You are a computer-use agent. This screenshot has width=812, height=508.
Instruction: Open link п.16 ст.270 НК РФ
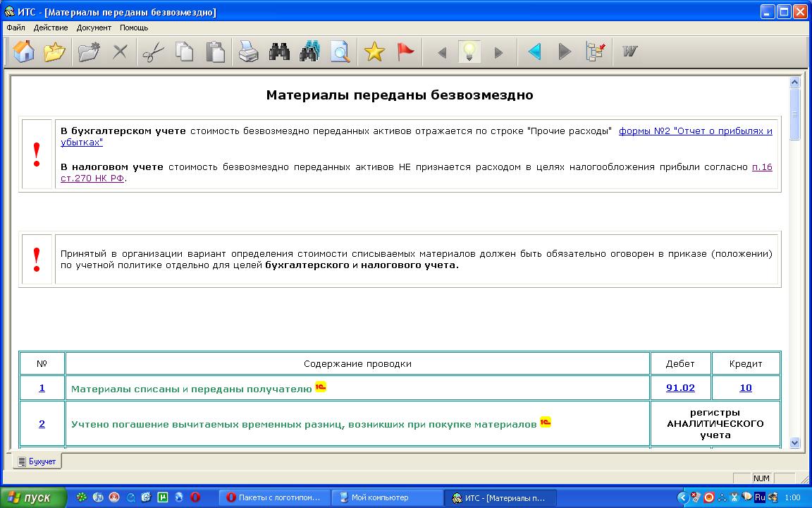click(762, 167)
